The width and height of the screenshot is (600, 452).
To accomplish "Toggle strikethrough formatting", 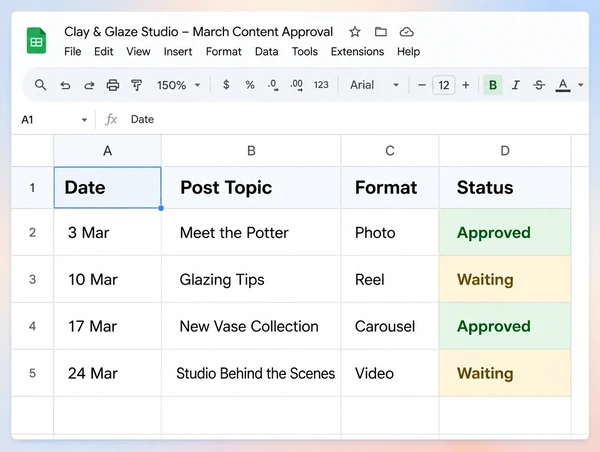I will click(x=539, y=85).
